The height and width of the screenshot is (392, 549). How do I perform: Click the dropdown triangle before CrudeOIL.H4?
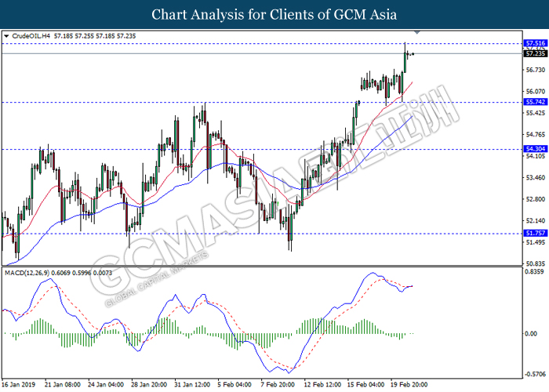coord(6,36)
